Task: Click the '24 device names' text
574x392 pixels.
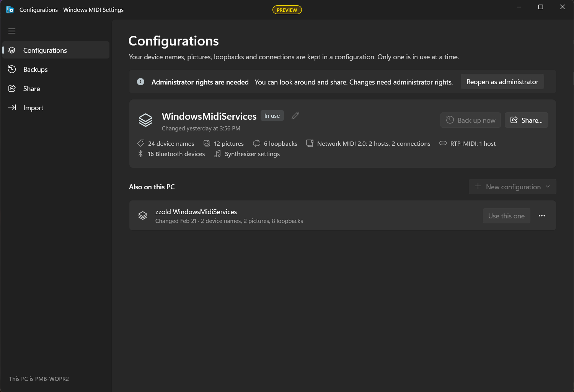Action: point(171,143)
